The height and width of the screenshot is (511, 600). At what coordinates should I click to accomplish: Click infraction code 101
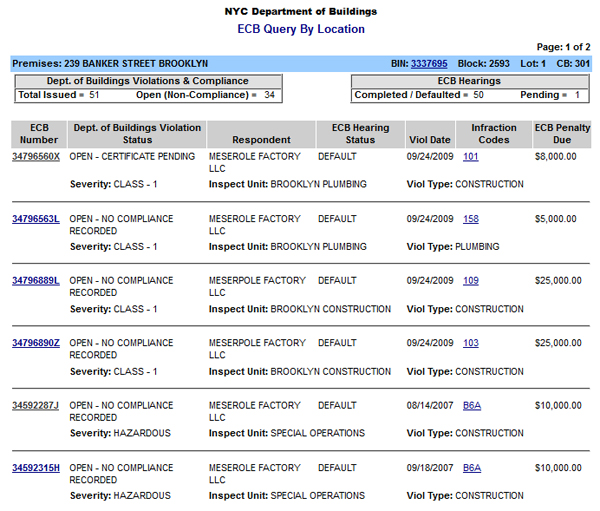point(471,157)
